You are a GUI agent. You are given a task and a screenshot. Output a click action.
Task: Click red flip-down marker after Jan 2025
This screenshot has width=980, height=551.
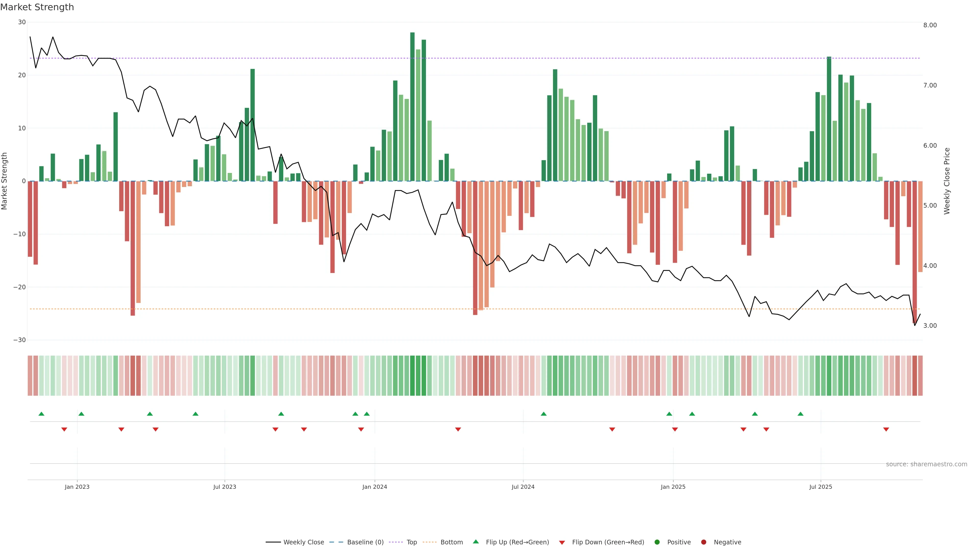(675, 429)
